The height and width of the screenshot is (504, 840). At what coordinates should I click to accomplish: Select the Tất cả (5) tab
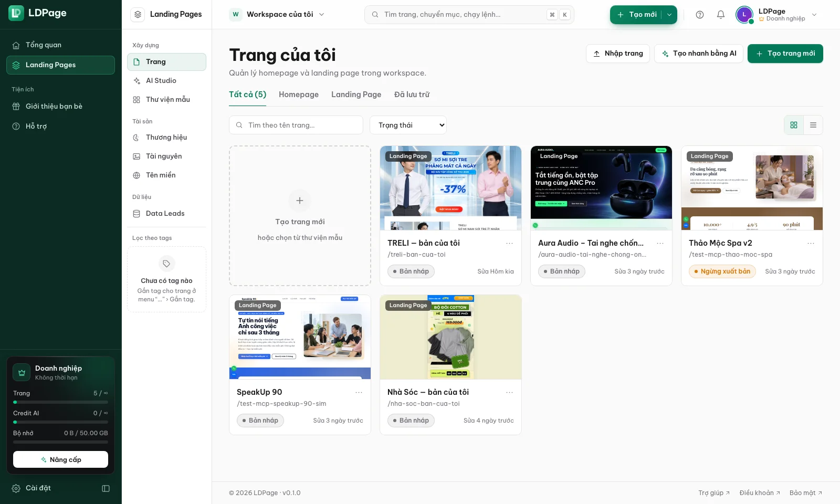(247, 94)
